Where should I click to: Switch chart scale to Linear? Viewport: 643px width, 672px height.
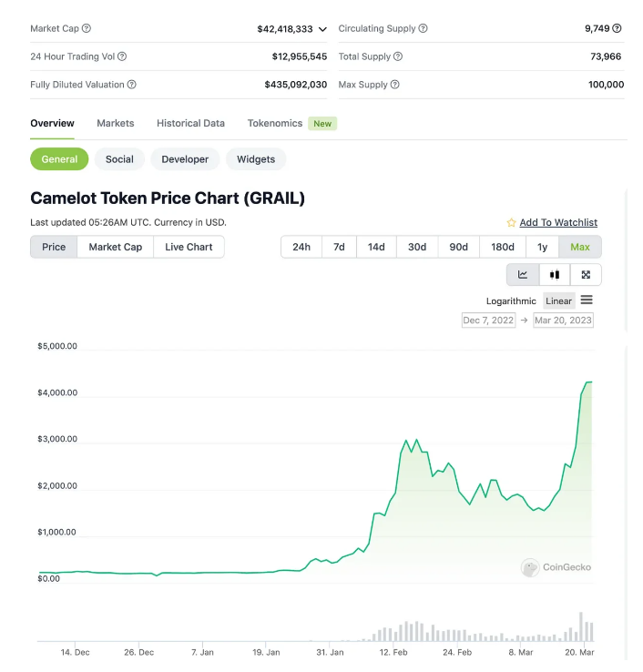[x=558, y=300]
